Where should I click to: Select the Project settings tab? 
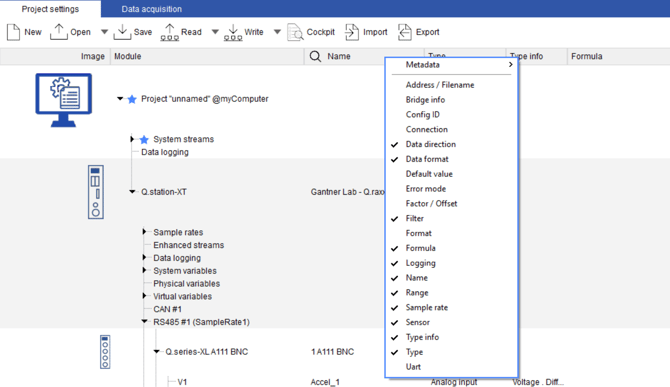(50, 9)
